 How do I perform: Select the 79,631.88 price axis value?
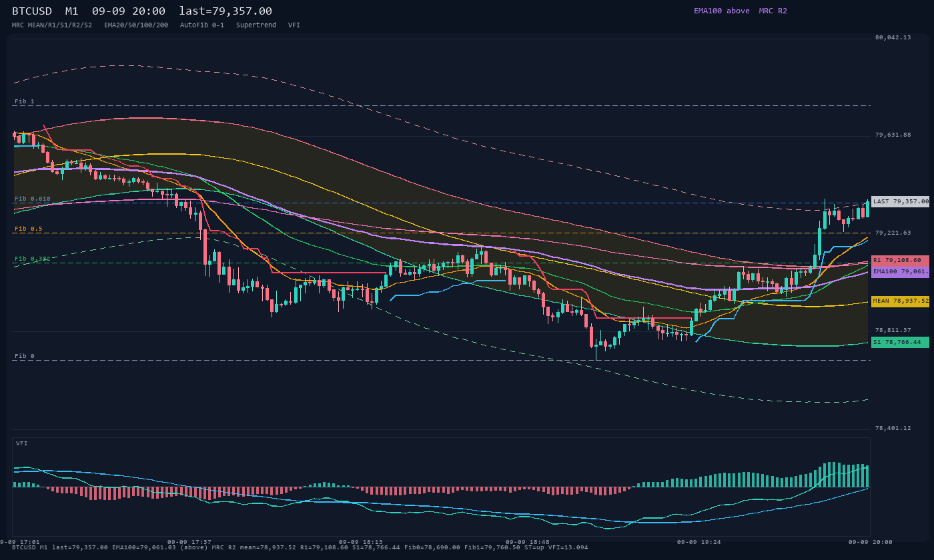893,135
